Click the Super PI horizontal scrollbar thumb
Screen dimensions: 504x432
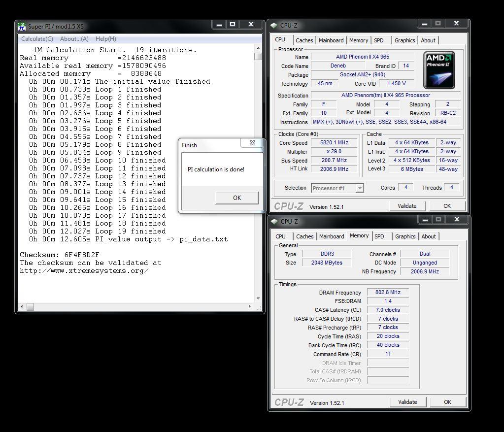coord(30,307)
